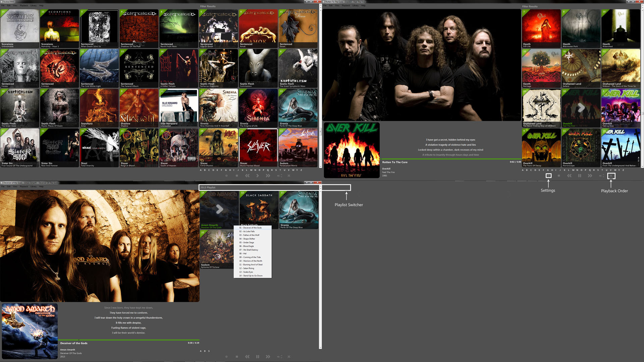Click Overkill Feel The Fire now-playing cover art

click(352, 150)
